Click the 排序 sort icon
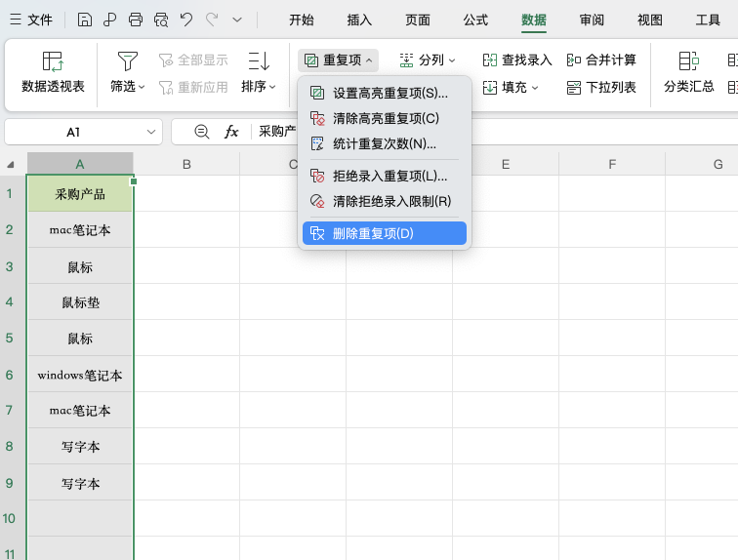The width and height of the screenshot is (738, 560). point(259,61)
